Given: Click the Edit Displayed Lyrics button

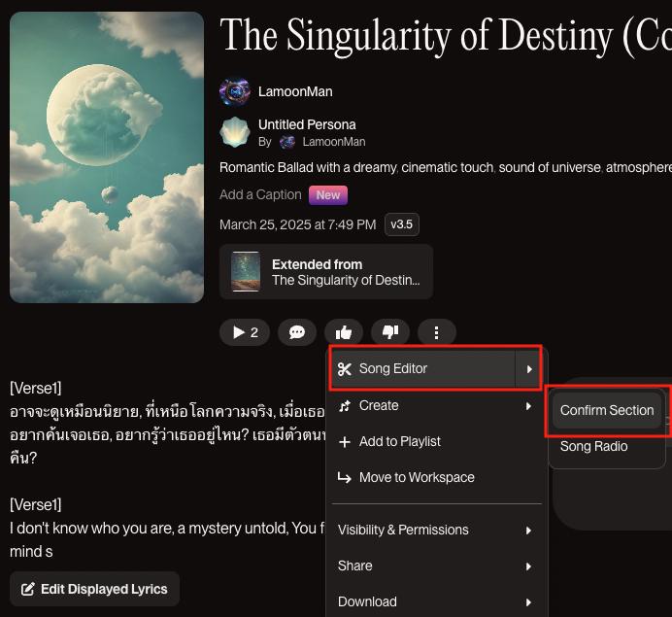Looking at the screenshot, I should [x=95, y=589].
